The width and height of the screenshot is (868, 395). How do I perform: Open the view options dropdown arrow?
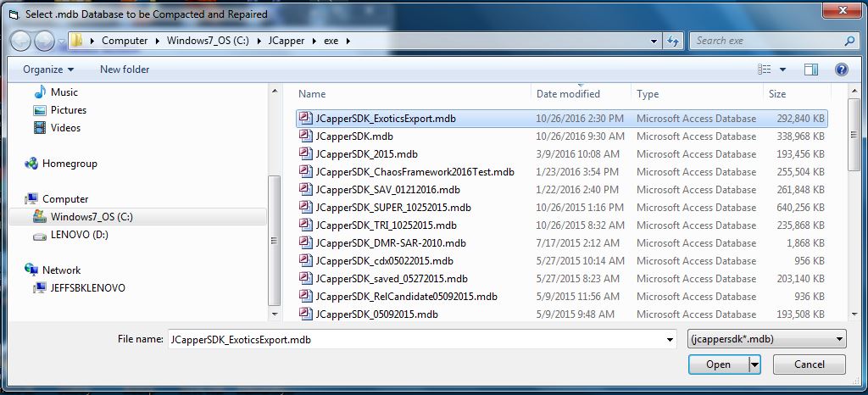click(x=782, y=70)
